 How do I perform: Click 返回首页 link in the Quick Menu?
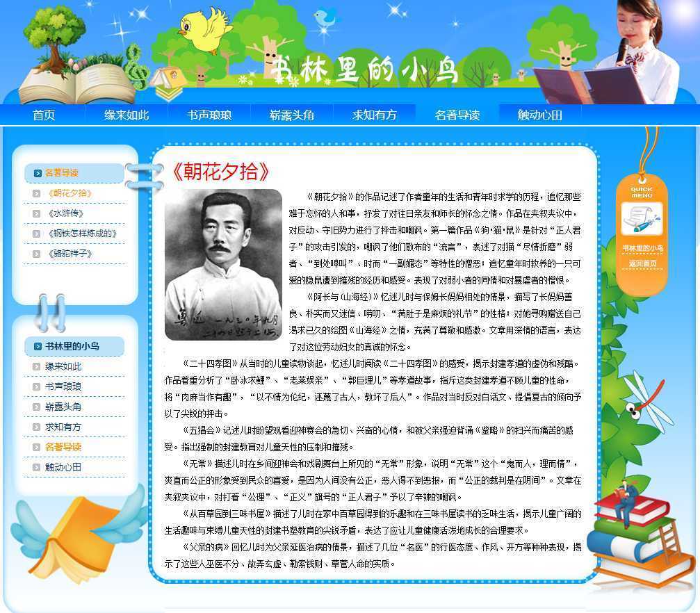pos(642,263)
